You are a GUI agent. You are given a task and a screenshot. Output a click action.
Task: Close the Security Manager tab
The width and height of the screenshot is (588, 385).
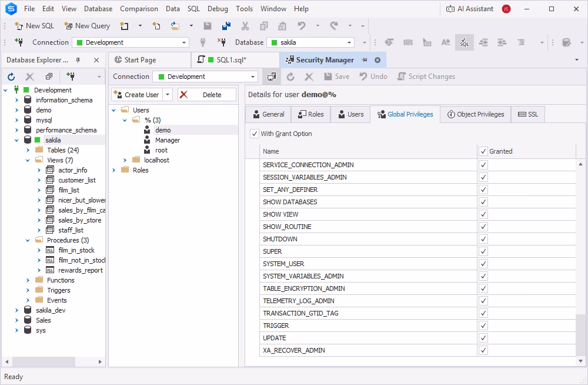377,60
